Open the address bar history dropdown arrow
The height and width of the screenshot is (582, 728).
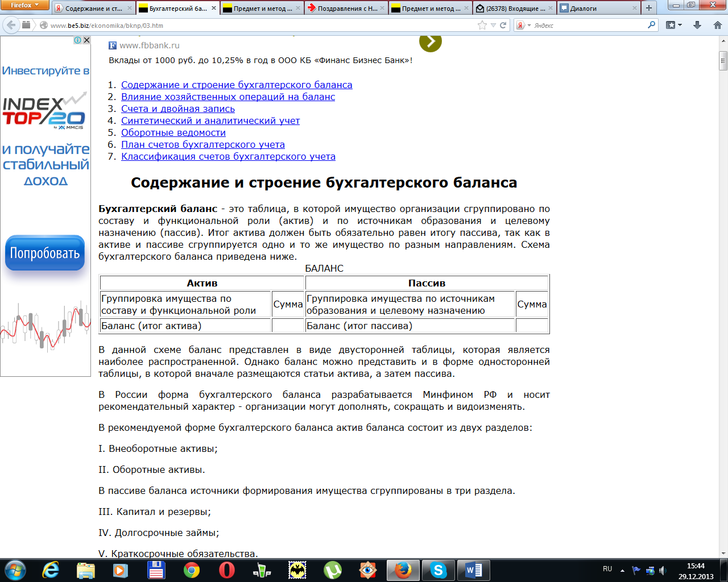click(x=493, y=26)
